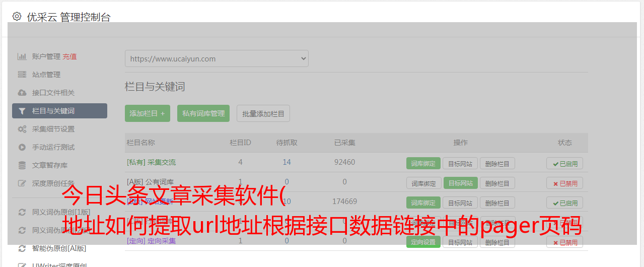Click the [私有] 采集交流 column name
This screenshot has width=644, height=267.
[151, 162]
